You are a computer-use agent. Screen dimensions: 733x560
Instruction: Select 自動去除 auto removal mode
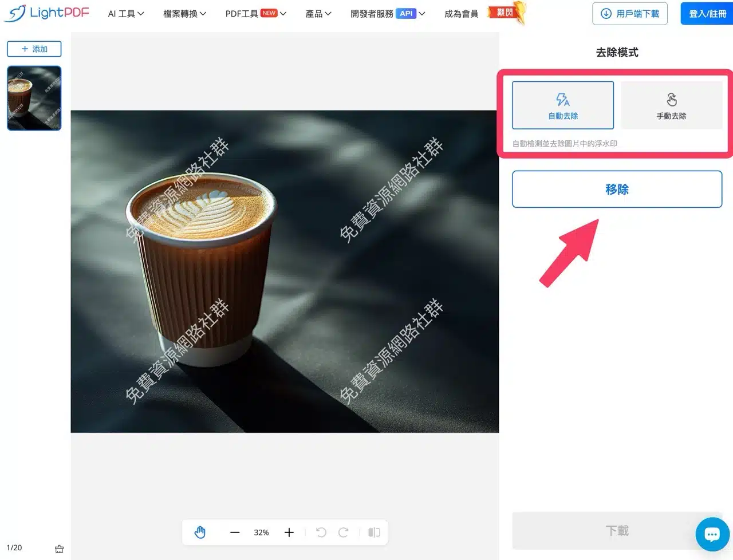(x=563, y=105)
